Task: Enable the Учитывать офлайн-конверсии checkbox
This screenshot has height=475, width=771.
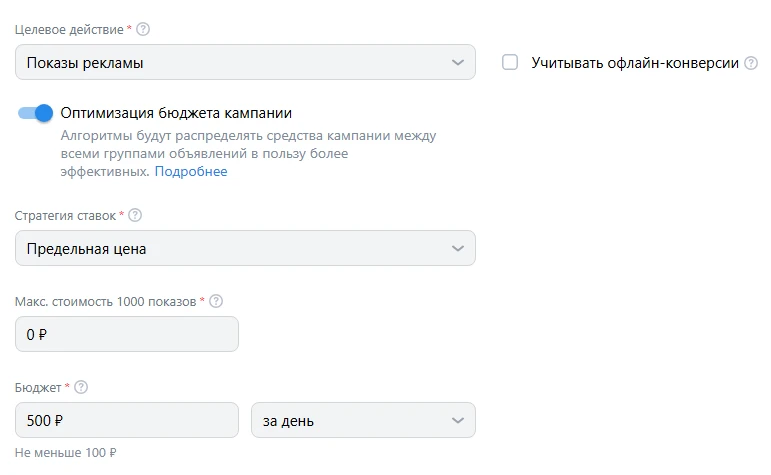Action: tap(511, 63)
